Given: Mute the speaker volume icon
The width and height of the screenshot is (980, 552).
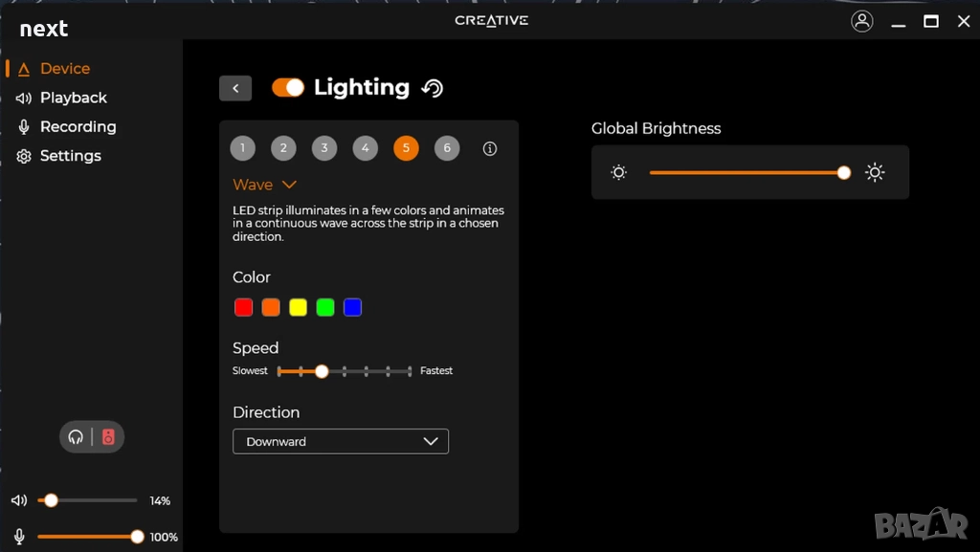Looking at the screenshot, I should coord(19,500).
